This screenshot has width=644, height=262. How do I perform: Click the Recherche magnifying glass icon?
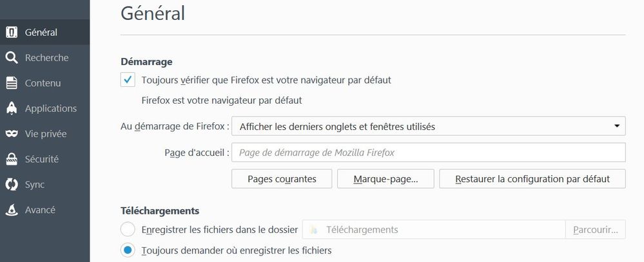coord(12,58)
